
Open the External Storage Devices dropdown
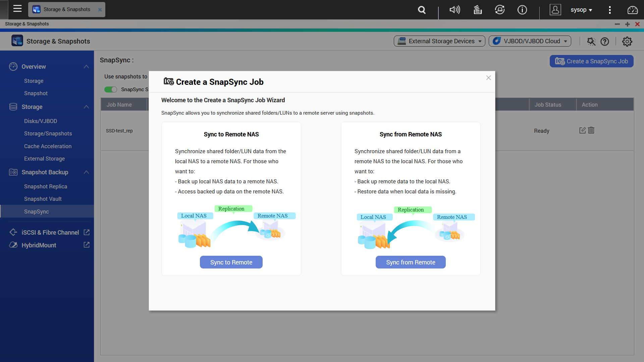(439, 41)
